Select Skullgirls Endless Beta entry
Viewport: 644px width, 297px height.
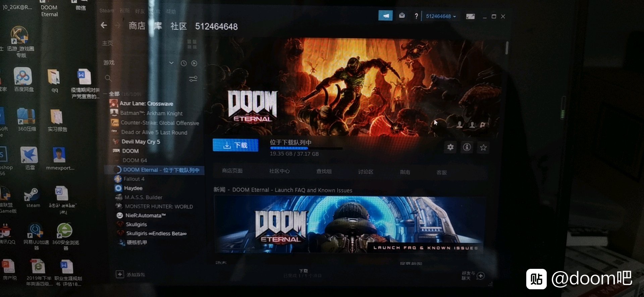point(156,233)
